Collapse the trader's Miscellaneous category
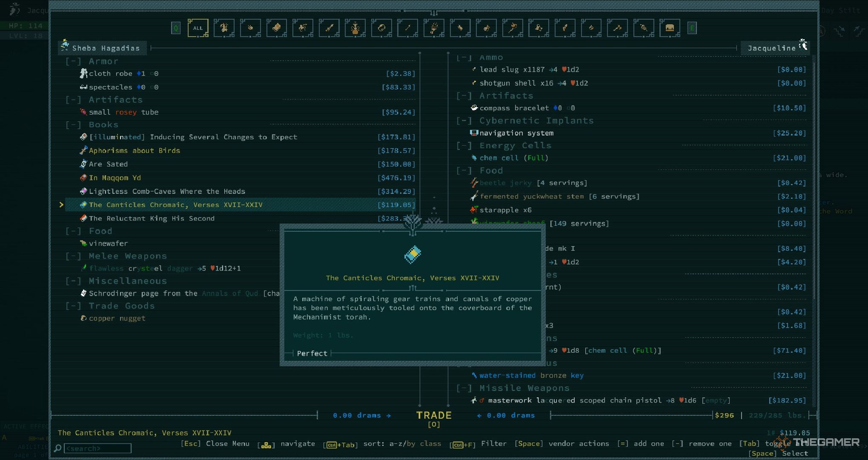Image resolution: width=868 pixels, height=460 pixels. point(73,281)
